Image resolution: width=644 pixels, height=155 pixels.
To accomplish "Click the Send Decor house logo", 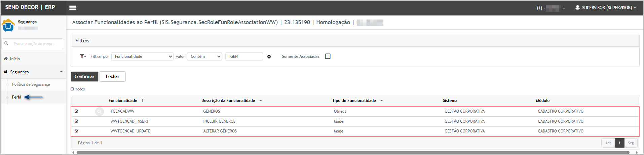I will tap(8, 25).
